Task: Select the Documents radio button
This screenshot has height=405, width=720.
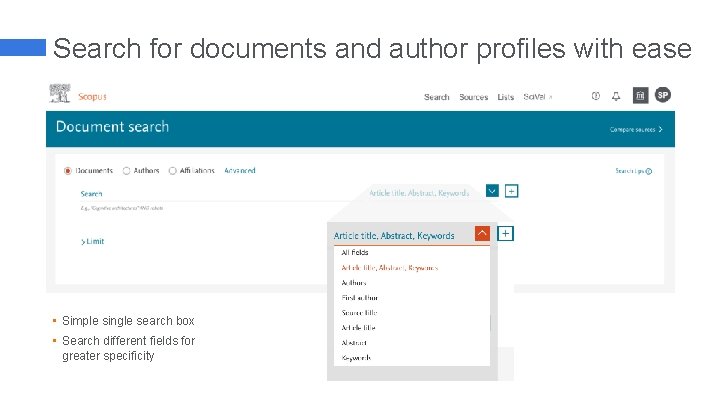Action: click(x=68, y=171)
